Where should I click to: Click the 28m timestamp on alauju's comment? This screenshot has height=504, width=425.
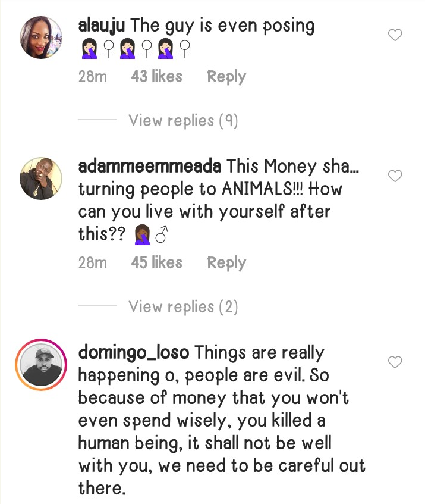tap(93, 77)
